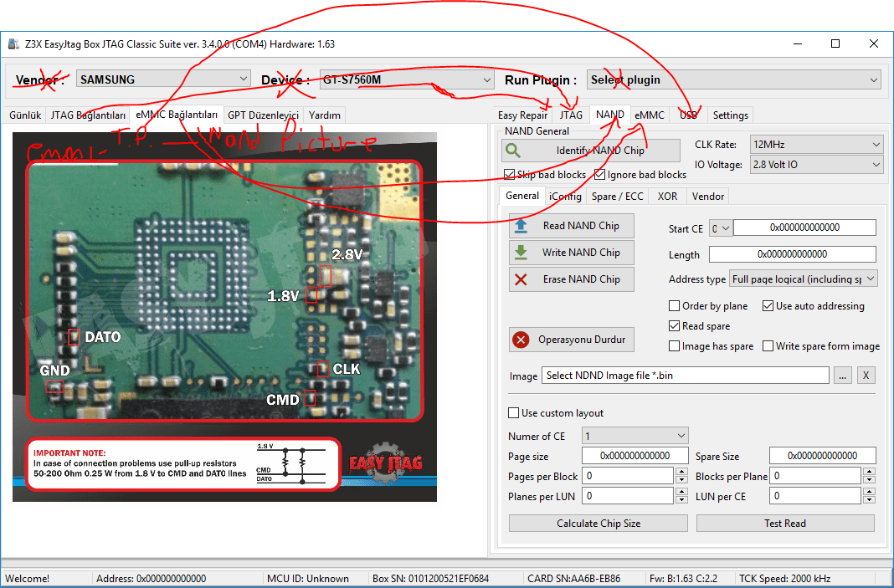This screenshot has height=588, width=894.
Task: Click 'Box SN: 0101200521EF0684' in status bar
Action: (x=430, y=578)
